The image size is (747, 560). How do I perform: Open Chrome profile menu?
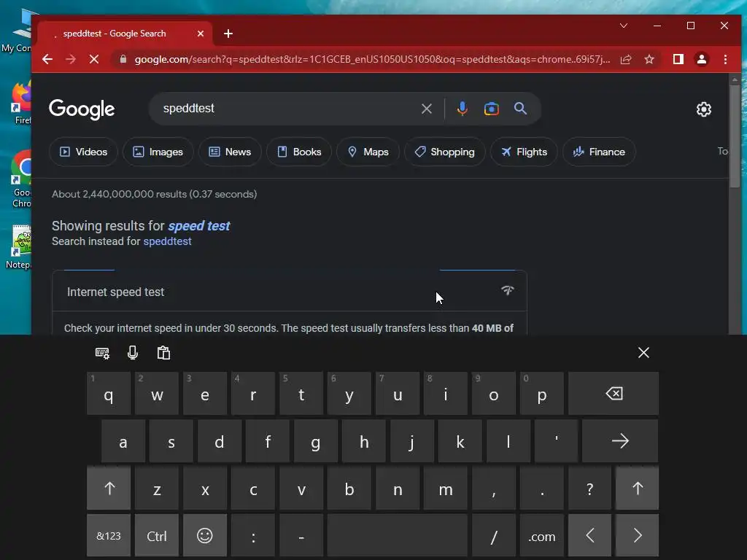702,59
